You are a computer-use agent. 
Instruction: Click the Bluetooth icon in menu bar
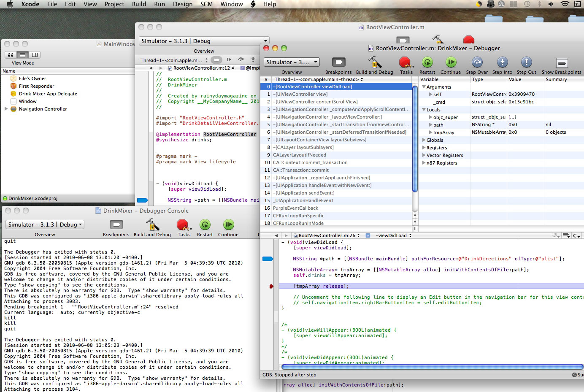pyautogui.click(x=539, y=4)
